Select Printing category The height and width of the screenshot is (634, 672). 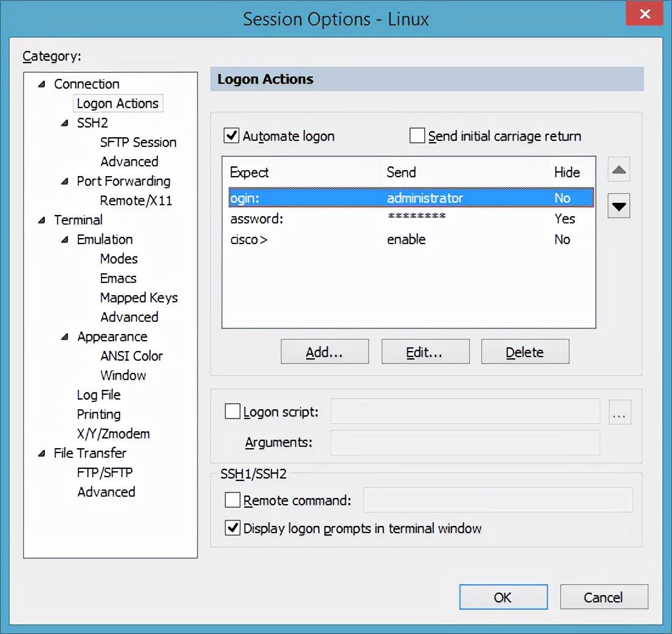coord(98,414)
